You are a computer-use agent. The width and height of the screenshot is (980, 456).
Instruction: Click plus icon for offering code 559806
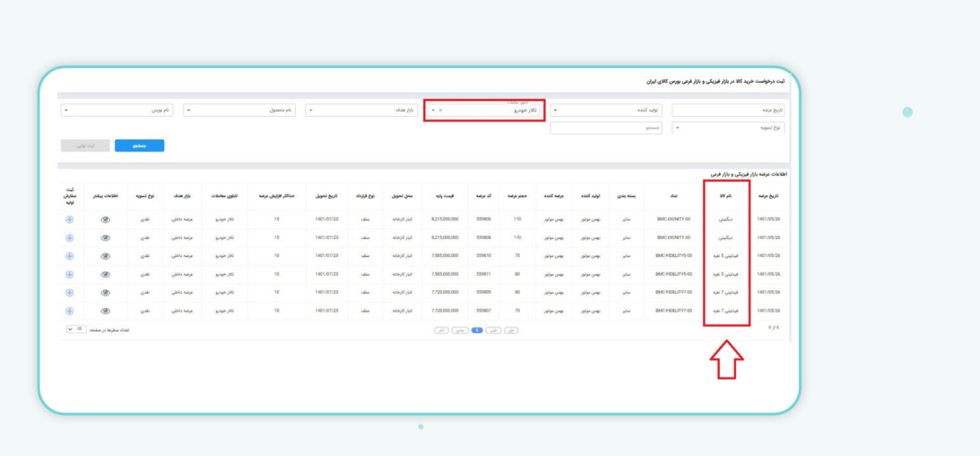coord(70,219)
